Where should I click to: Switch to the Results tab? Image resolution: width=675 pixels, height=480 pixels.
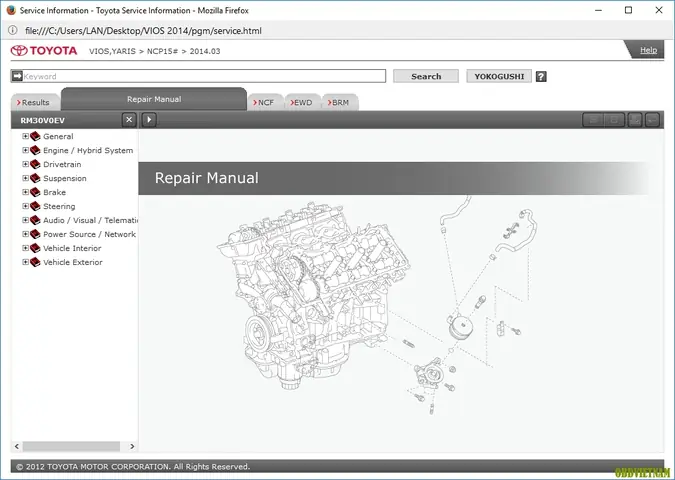point(35,102)
